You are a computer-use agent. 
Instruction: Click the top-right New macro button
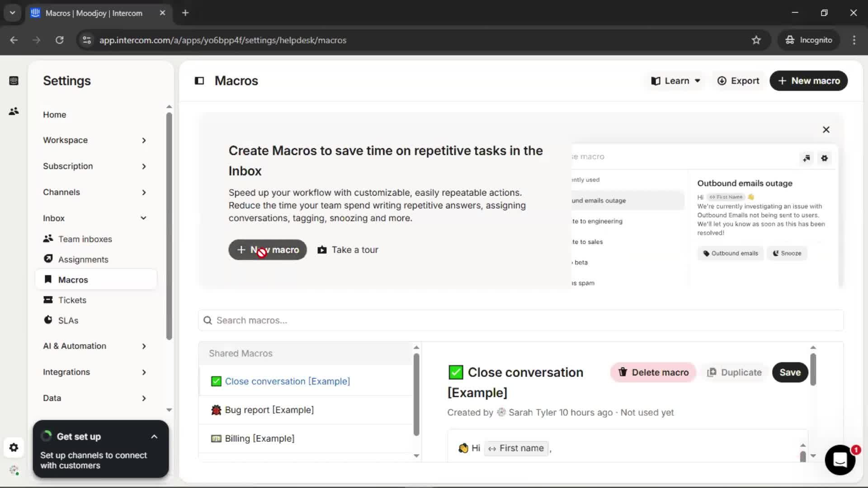tap(808, 81)
